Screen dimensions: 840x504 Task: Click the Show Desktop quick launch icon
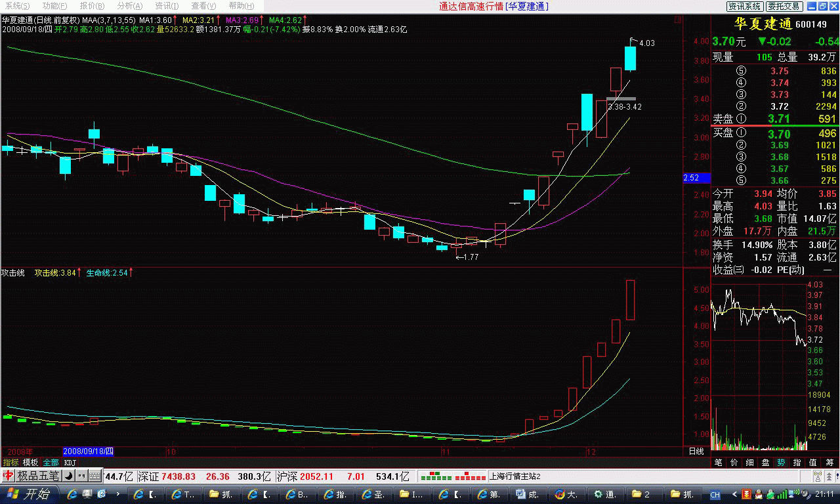(x=87, y=494)
